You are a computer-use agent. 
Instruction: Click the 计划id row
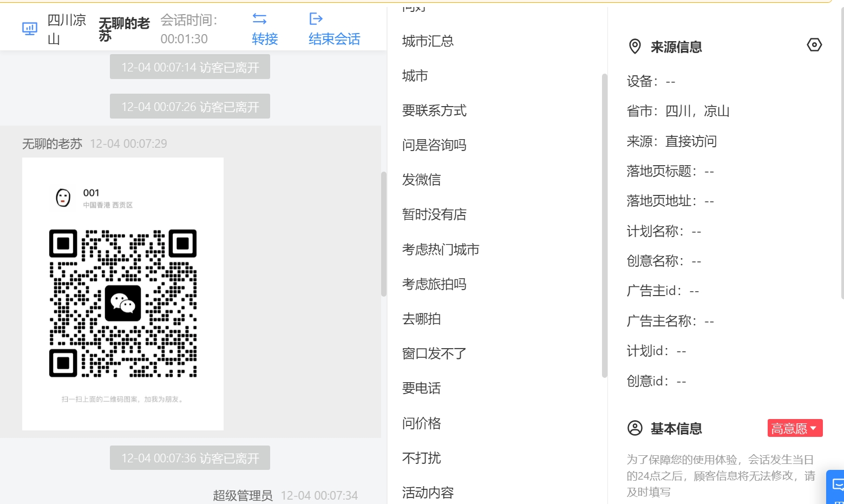point(656,351)
